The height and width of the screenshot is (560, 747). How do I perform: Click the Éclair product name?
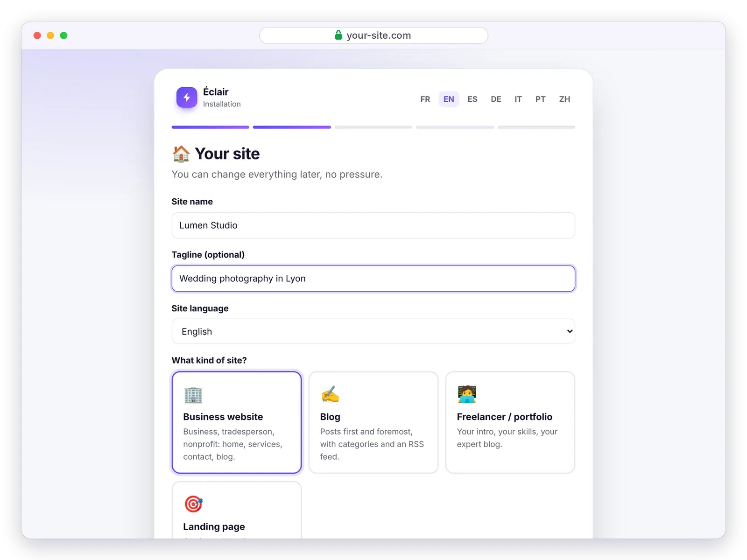pos(216,92)
